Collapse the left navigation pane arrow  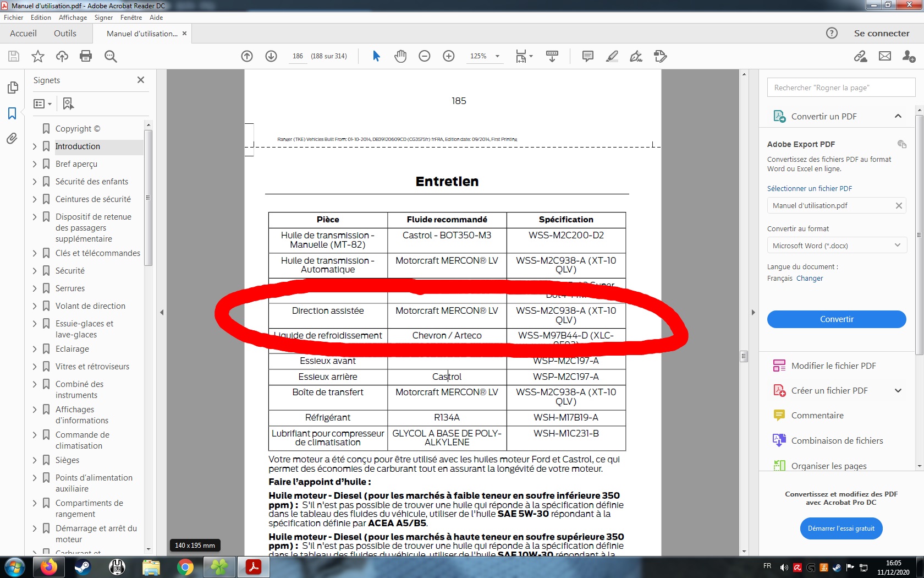point(162,312)
